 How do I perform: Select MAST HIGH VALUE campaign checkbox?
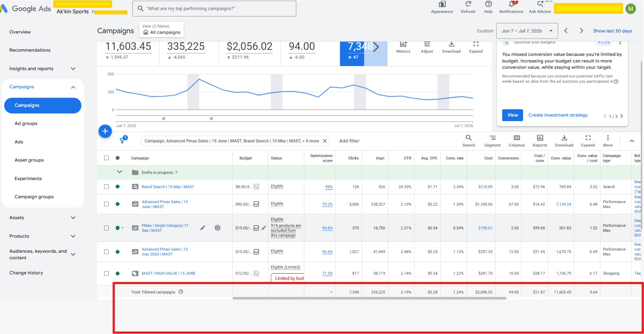click(106, 273)
